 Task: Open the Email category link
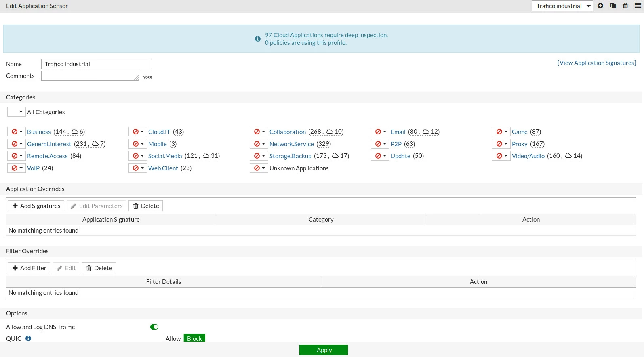pyautogui.click(x=398, y=132)
